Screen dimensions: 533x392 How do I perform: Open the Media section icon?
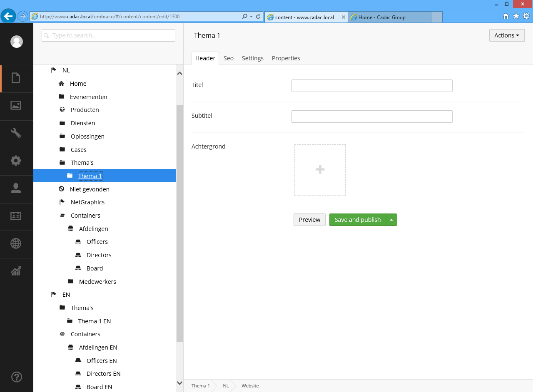pyautogui.click(x=16, y=106)
